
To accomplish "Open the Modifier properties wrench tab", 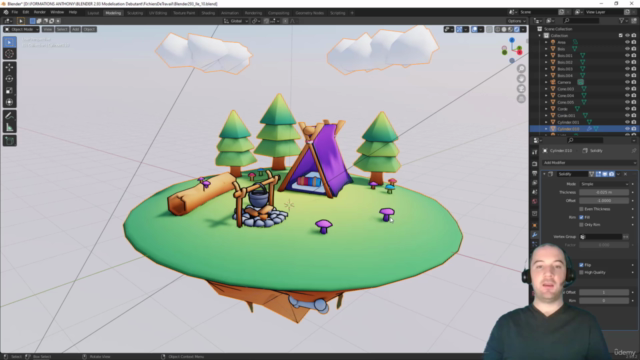I will click(535, 235).
